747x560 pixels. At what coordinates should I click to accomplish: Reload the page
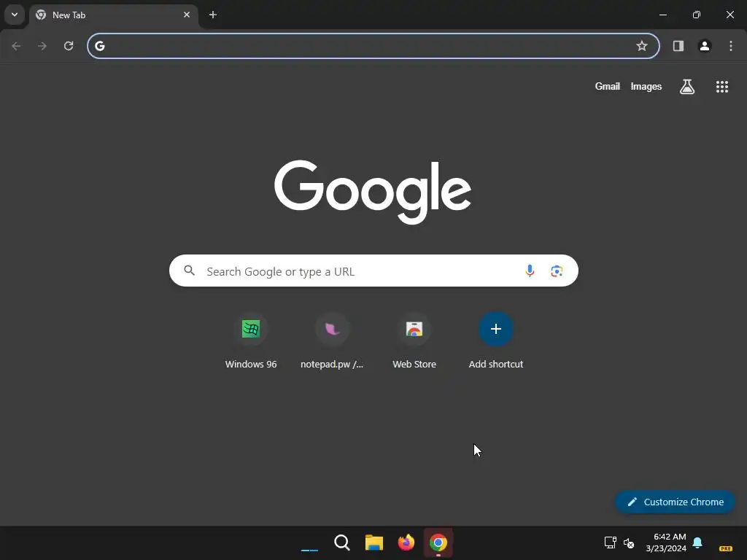(x=69, y=46)
